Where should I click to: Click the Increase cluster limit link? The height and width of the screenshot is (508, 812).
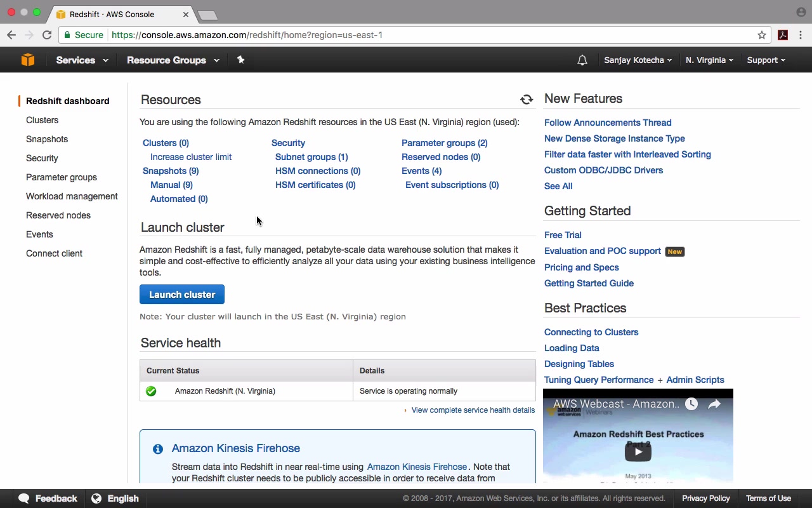(191, 157)
